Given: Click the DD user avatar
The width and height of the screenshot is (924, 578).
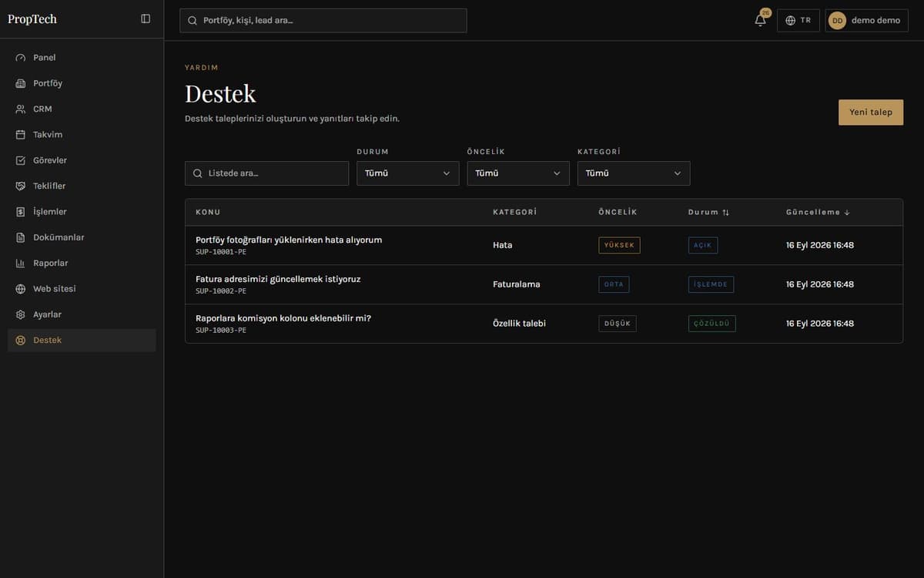Looking at the screenshot, I should coord(837,21).
